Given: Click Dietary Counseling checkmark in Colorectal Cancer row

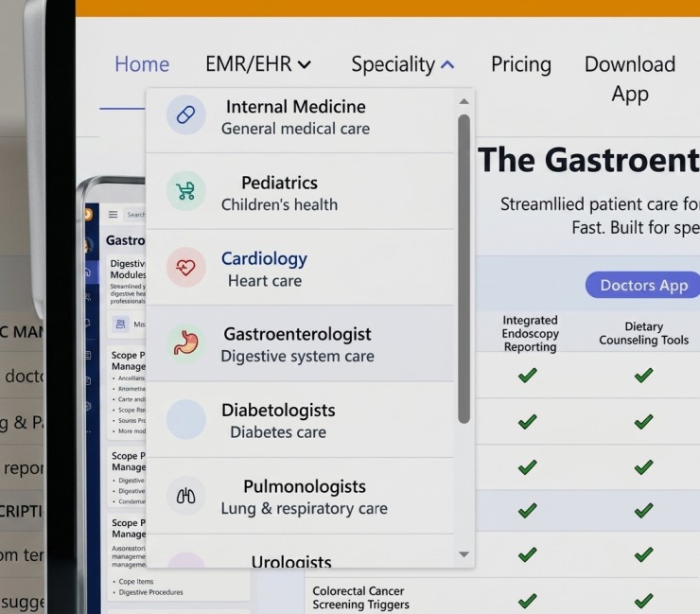Looking at the screenshot, I should click(643, 601).
